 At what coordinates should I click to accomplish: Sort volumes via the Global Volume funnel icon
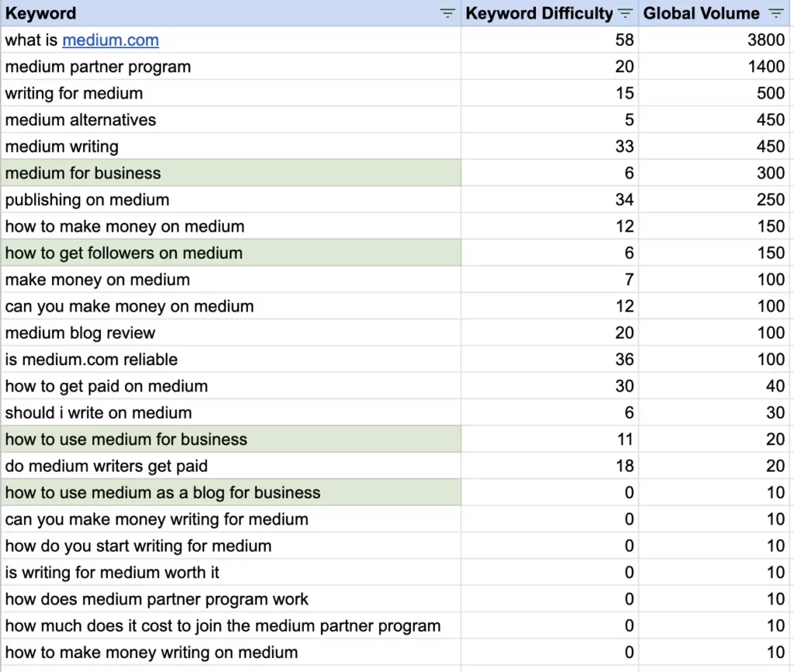775,13
